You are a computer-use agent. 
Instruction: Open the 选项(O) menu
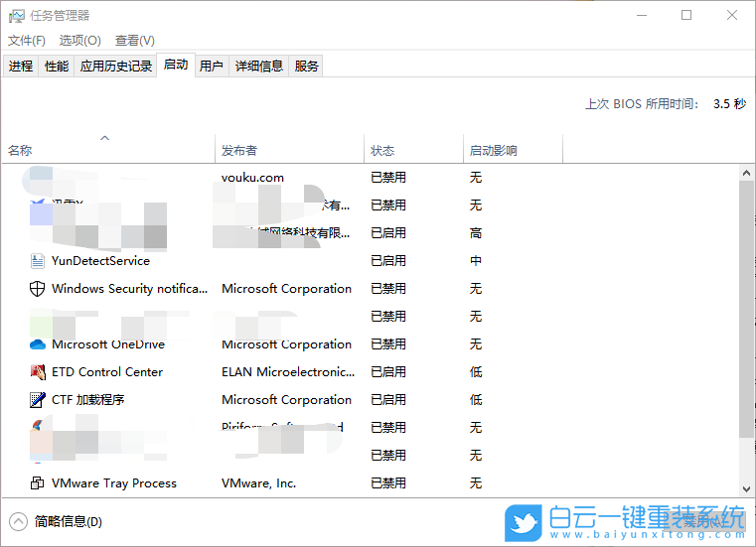80,41
